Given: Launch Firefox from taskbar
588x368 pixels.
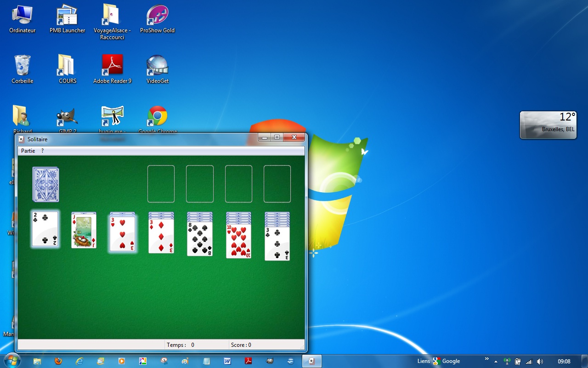Looking at the screenshot, I should pyautogui.click(x=58, y=361).
